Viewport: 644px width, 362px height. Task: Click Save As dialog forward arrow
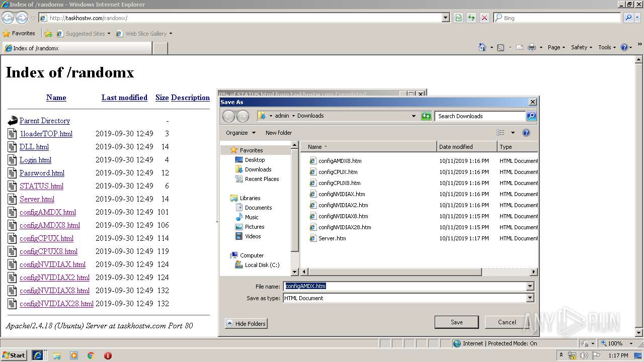click(243, 116)
